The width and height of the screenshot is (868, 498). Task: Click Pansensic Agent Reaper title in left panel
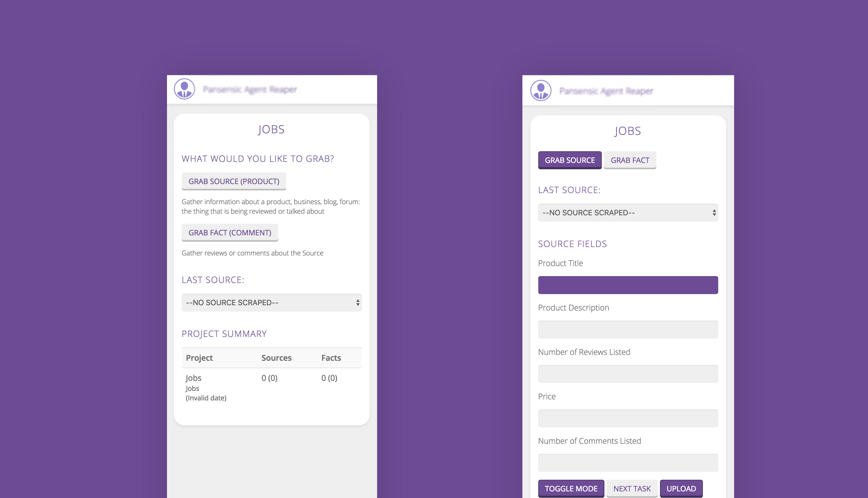pyautogui.click(x=250, y=89)
